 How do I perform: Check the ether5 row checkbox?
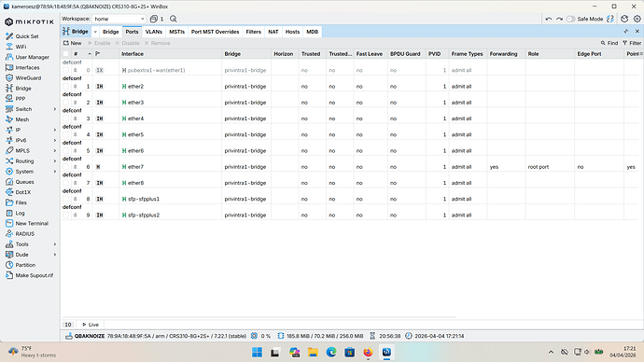click(65, 134)
